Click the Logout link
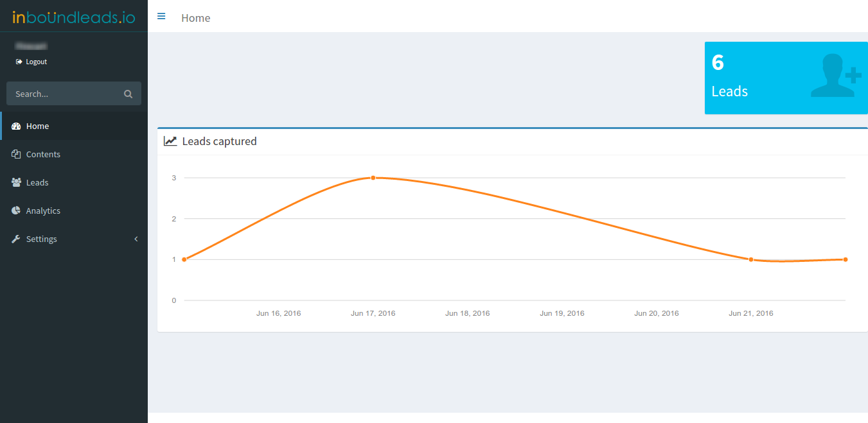 point(35,62)
